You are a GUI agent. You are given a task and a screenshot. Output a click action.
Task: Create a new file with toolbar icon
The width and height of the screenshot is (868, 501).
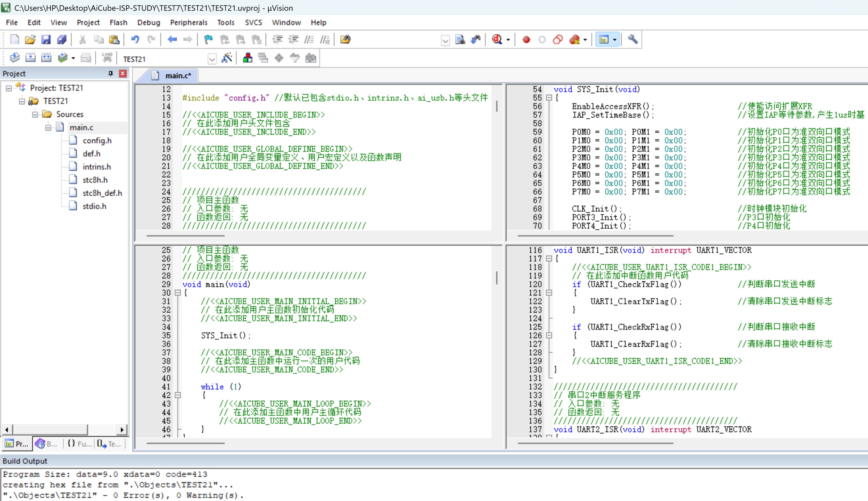(x=14, y=40)
